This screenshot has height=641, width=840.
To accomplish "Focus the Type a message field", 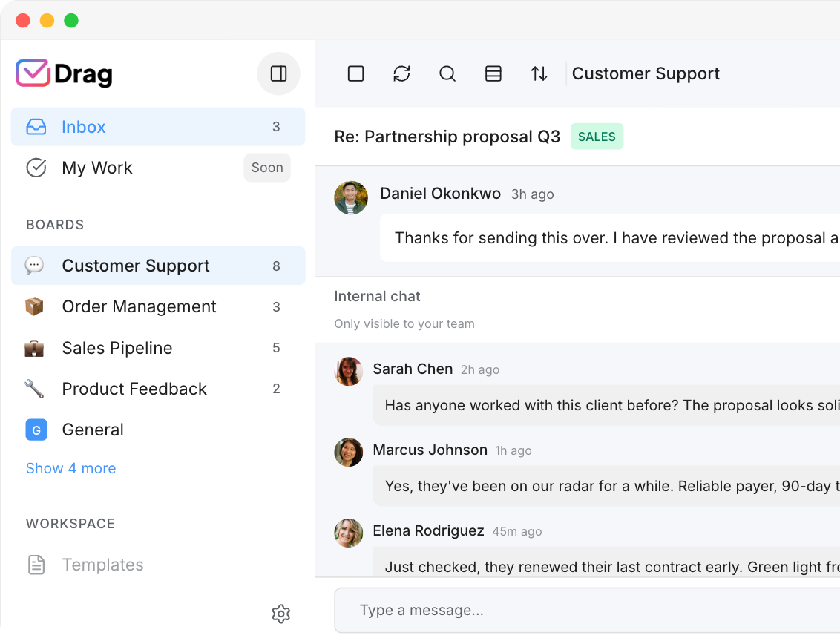I will 587,610.
